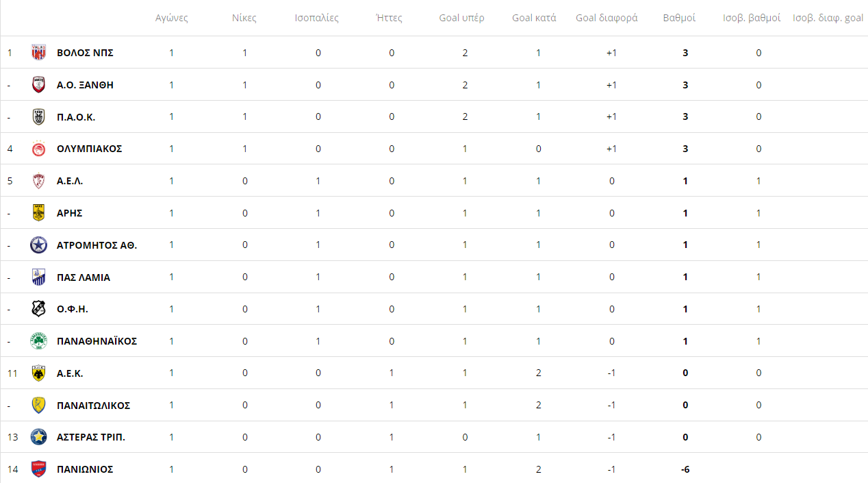
Task: Click the ΑΡΗΣ yellow team logo
Action: pyautogui.click(x=39, y=213)
